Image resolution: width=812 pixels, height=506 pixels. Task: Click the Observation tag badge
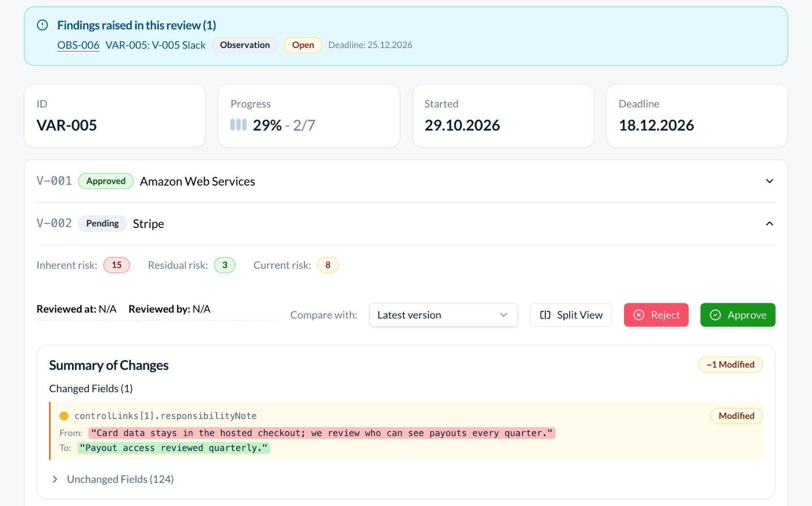click(x=245, y=45)
